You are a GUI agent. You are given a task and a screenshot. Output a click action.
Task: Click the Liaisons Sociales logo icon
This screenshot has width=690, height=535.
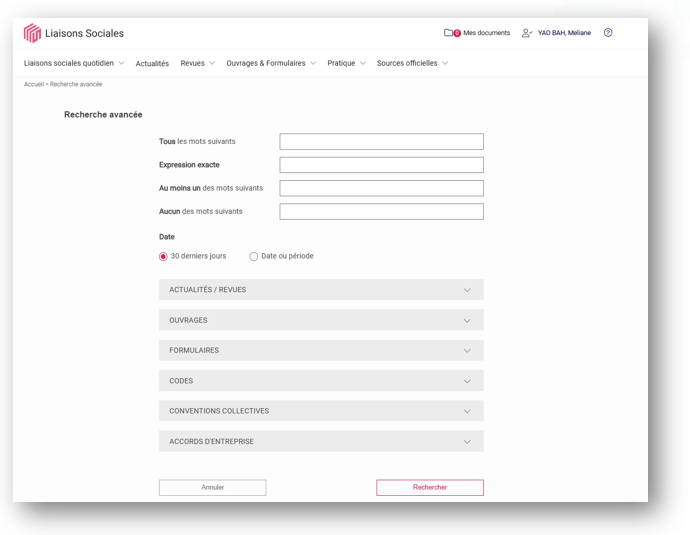tap(32, 33)
